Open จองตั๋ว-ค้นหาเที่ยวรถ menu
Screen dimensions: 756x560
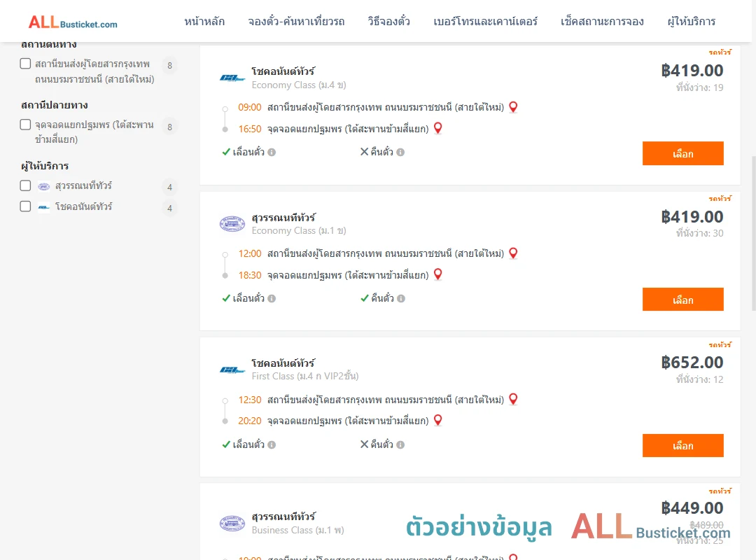pyautogui.click(x=296, y=22)
